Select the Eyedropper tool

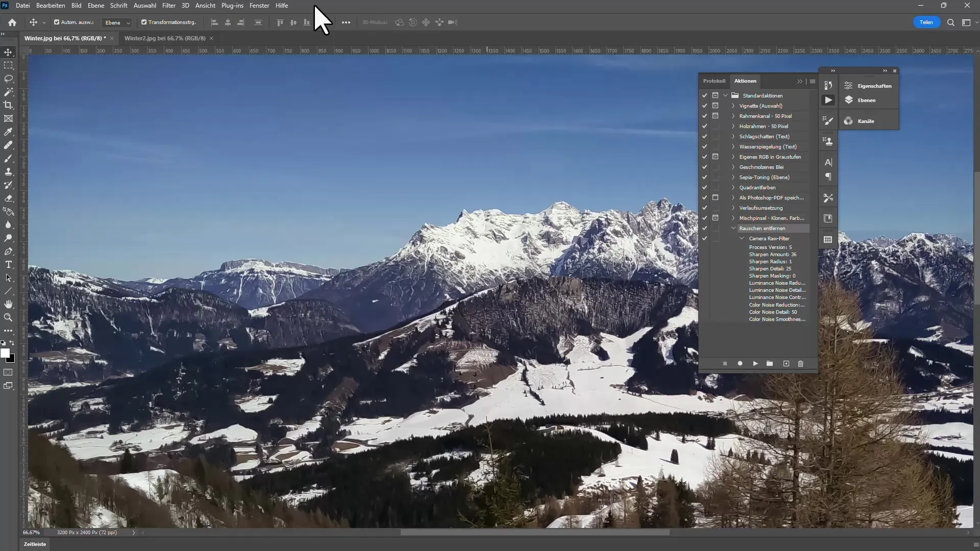pos(9,132)
